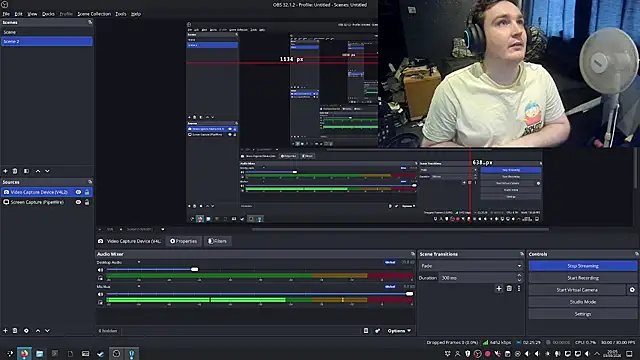Open the Tools menu

[121, 14]
